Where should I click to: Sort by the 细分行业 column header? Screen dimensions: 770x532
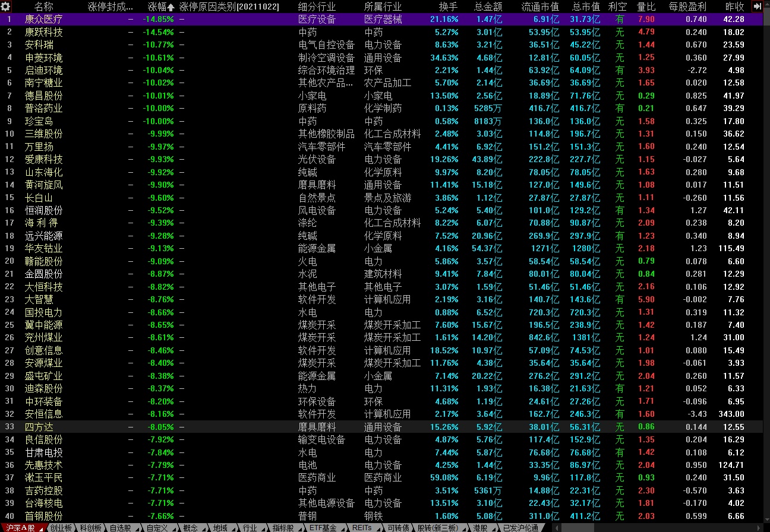tap(317, 7)
